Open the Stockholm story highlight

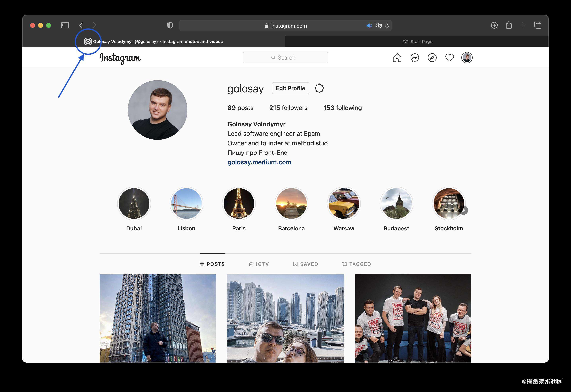[x=449, y=204]
